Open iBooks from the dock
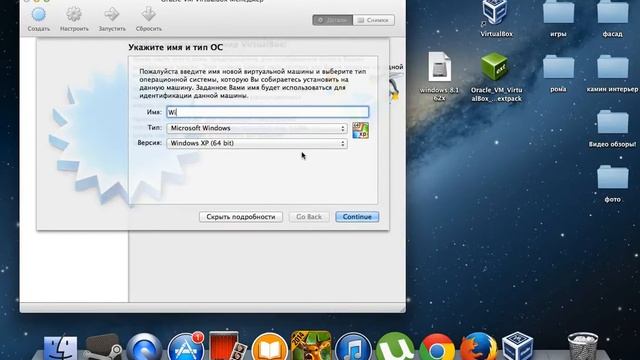This screenshot has width=640, height=360. (x=269, y=348)
